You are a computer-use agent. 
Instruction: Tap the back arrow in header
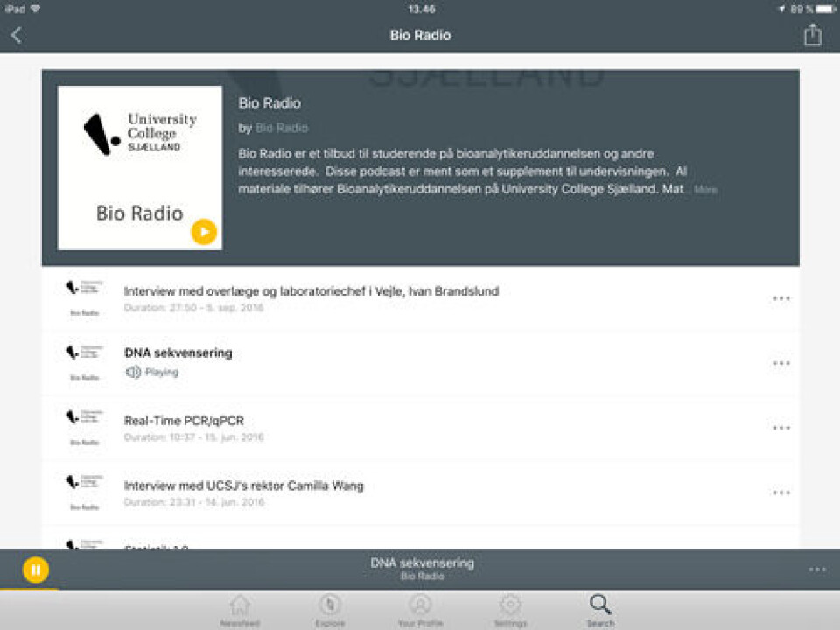pyautogui.click(x=17, y=35)
